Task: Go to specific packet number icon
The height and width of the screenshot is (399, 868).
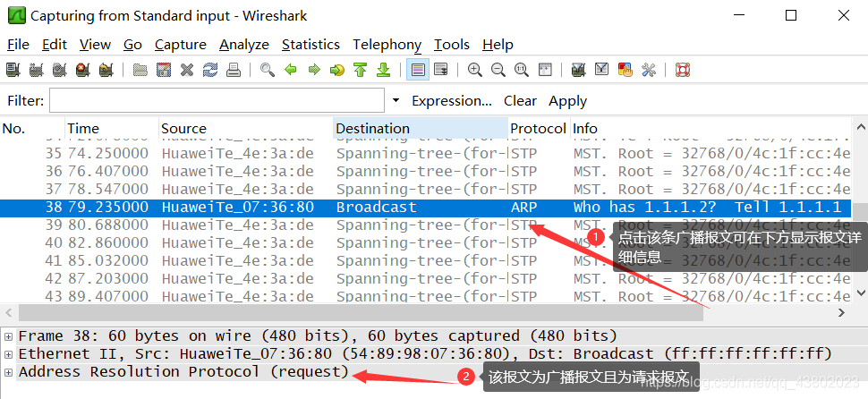Action: click(337, 70)
